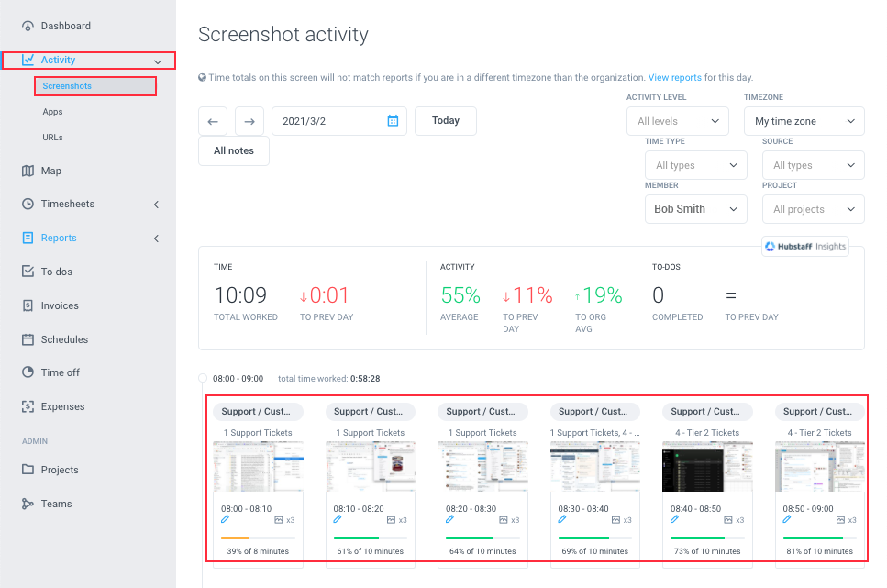The height and width of the screenshot is (588, 887).
Task: Collapse the Activity menu chevron
Action: (158, 61)
